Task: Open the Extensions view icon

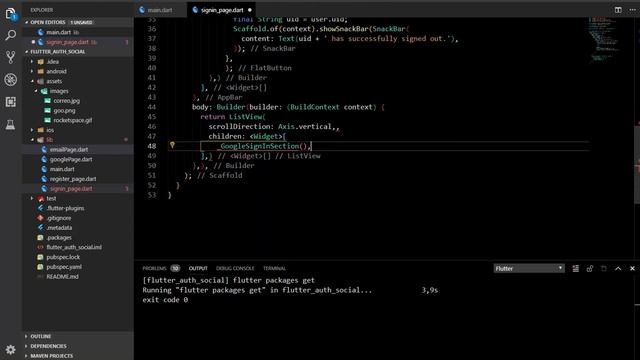Action: point(11,102)
